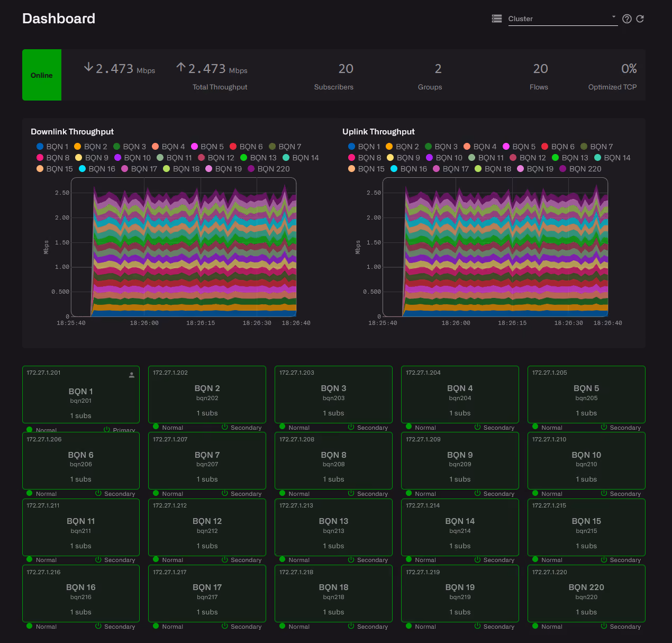Click the user icon on BQN 1 card
This screenshot has width=672, height=643.
point(132,375)
